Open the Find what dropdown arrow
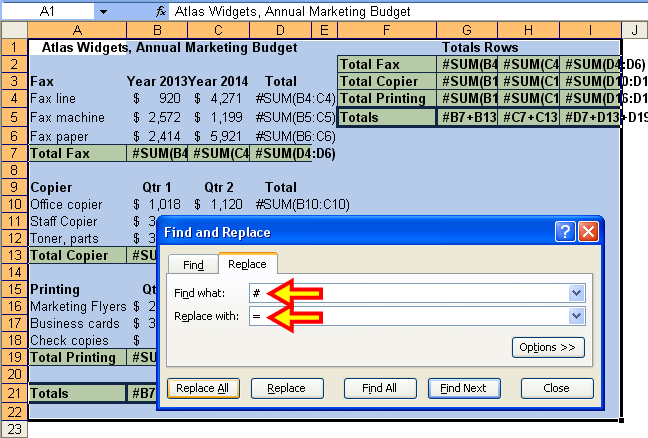 tap(576, 293)
